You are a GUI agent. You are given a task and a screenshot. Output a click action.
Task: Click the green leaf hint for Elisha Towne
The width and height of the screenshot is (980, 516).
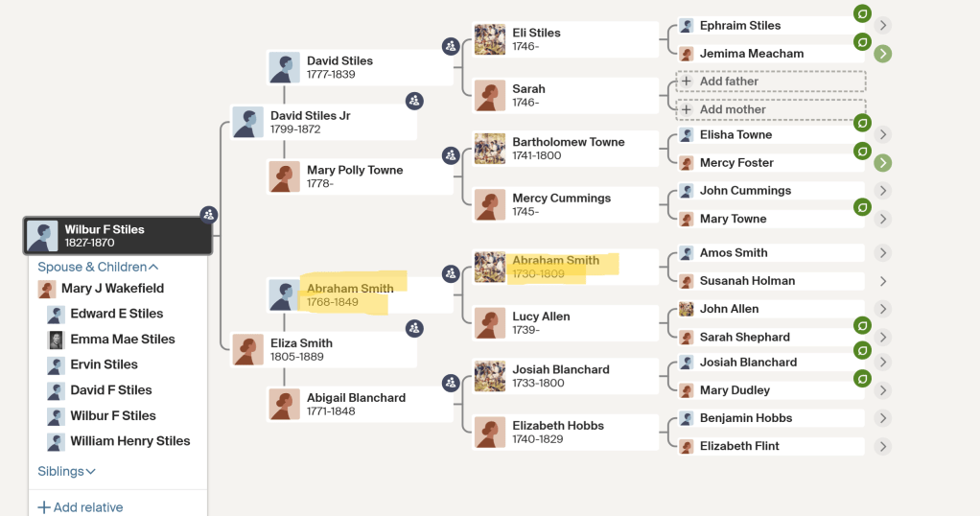coord(862,123)
